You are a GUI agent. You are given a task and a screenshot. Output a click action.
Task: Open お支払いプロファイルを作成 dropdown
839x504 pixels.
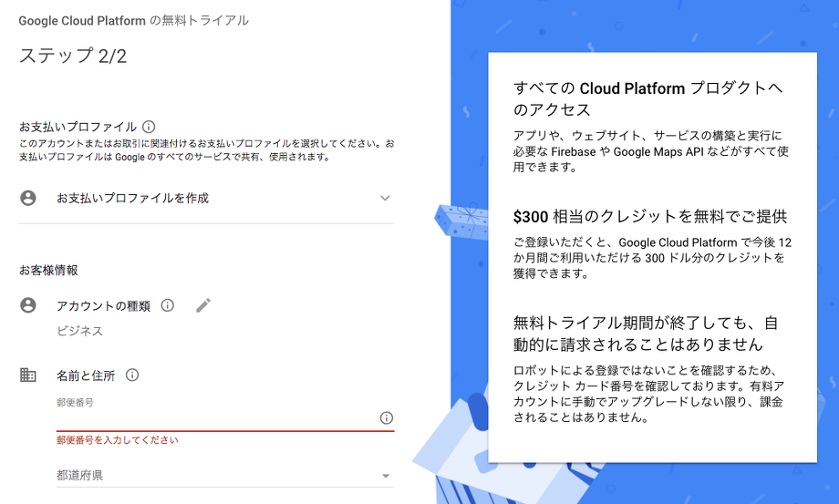[x=132, y=198]
